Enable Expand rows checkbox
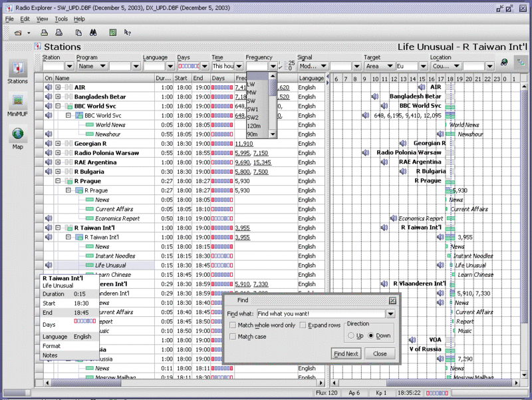Viewport: 532px width, 400px height. 303,325
